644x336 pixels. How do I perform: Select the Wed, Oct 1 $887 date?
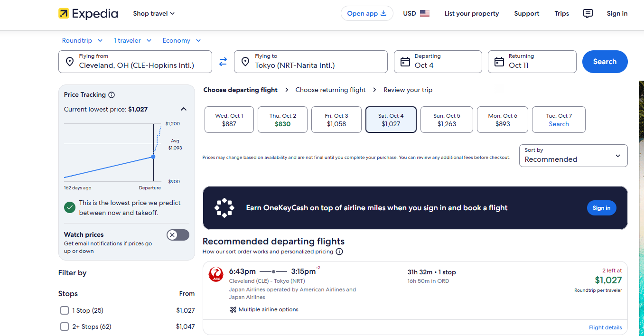click(x=229, y=120)
